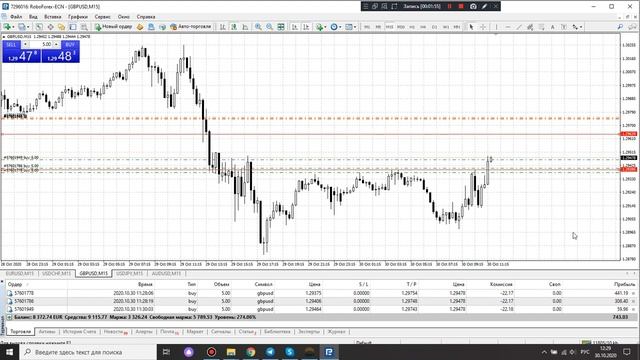640x360 pixels.
Task: Tile chart windows icon
Action: 281,27
